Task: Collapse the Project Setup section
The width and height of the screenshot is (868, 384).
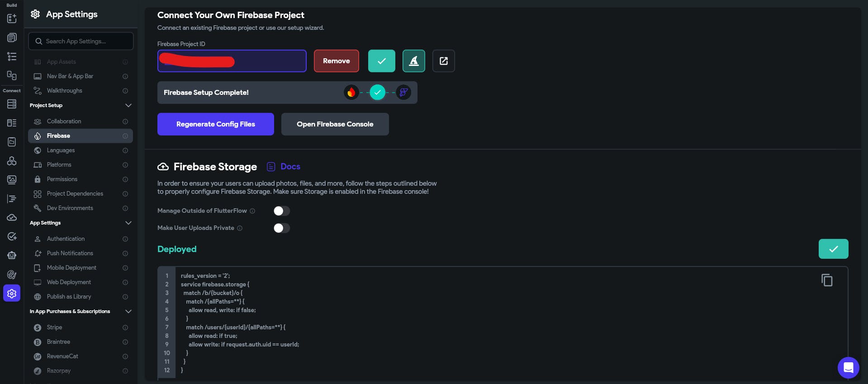Action: (x=128, y=105)
